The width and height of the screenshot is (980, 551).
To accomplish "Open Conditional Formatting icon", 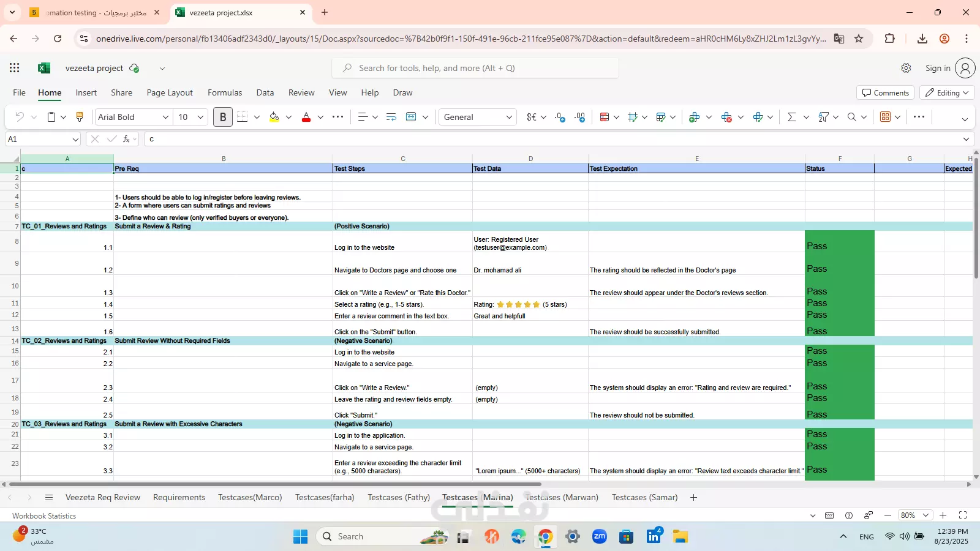I will [x=605, y=117].
